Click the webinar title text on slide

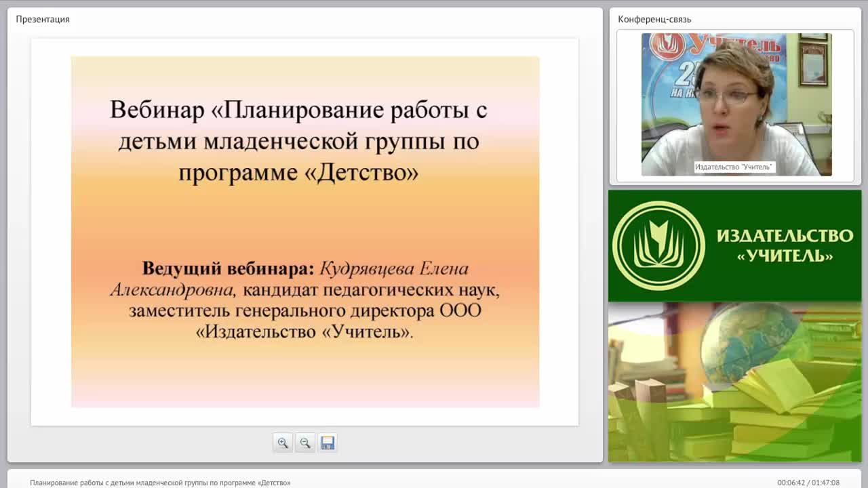[x=298, y=141]
